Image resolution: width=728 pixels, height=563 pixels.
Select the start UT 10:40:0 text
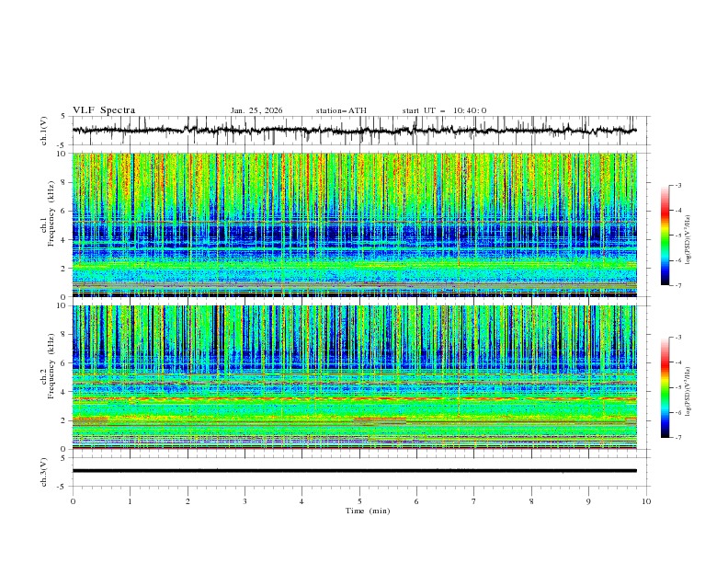tap(444, 110)
